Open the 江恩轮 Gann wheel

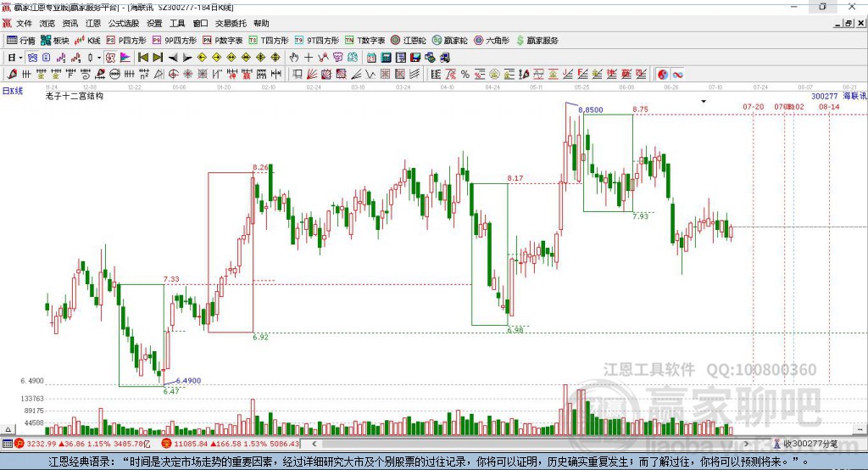[x=409, y=41]
